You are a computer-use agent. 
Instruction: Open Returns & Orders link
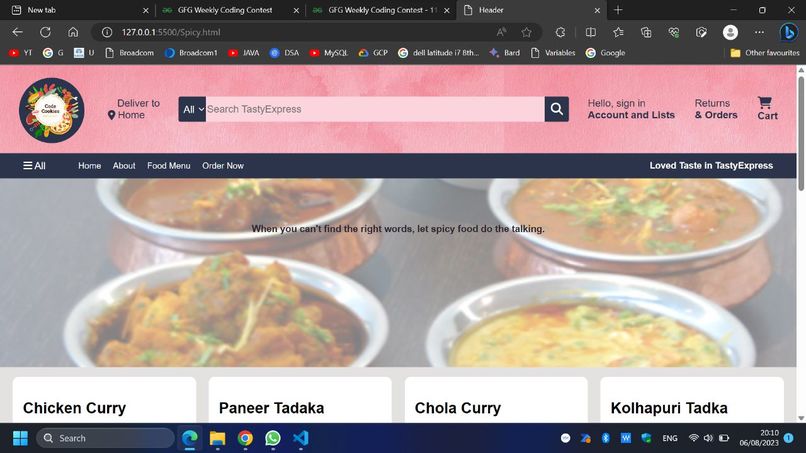click(716, 109)
